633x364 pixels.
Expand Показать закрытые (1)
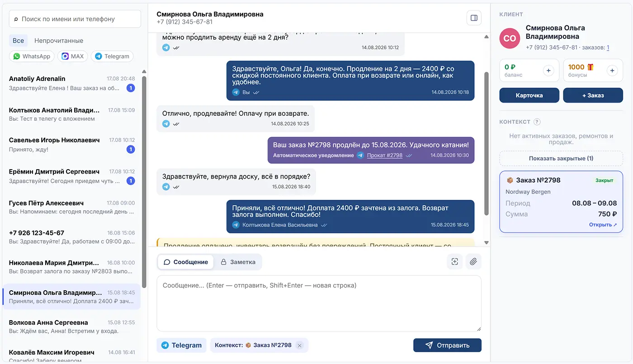click(x=561, y=158)
